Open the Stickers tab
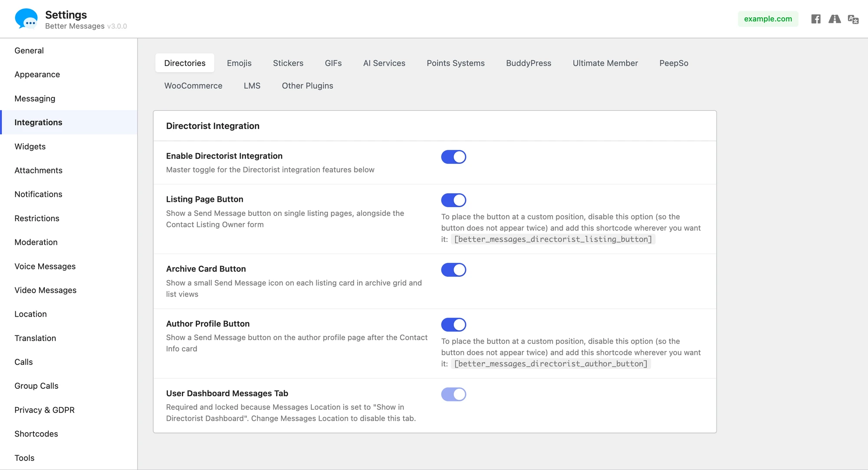This screenshot has height=470, width=868. click(288, 63)
